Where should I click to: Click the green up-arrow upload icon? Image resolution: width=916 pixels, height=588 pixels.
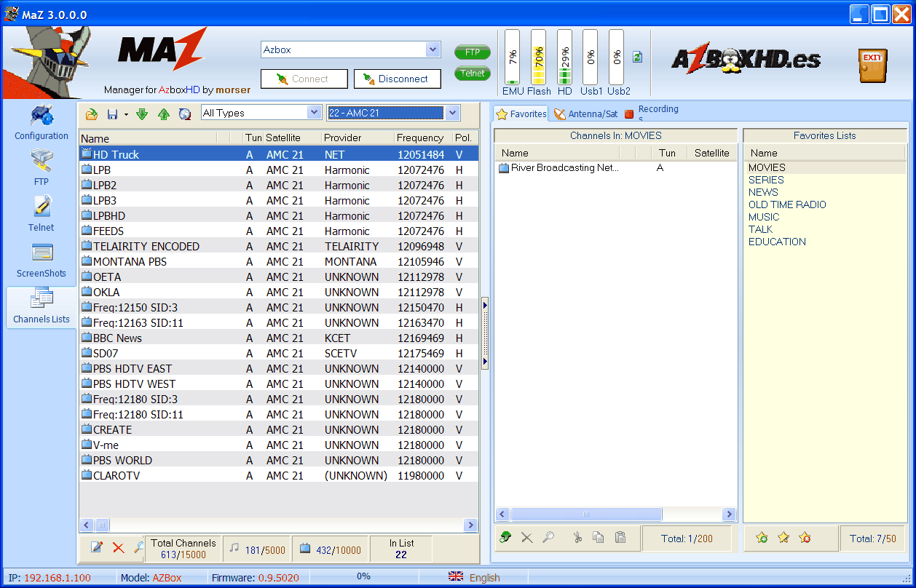tap(164, 114)
